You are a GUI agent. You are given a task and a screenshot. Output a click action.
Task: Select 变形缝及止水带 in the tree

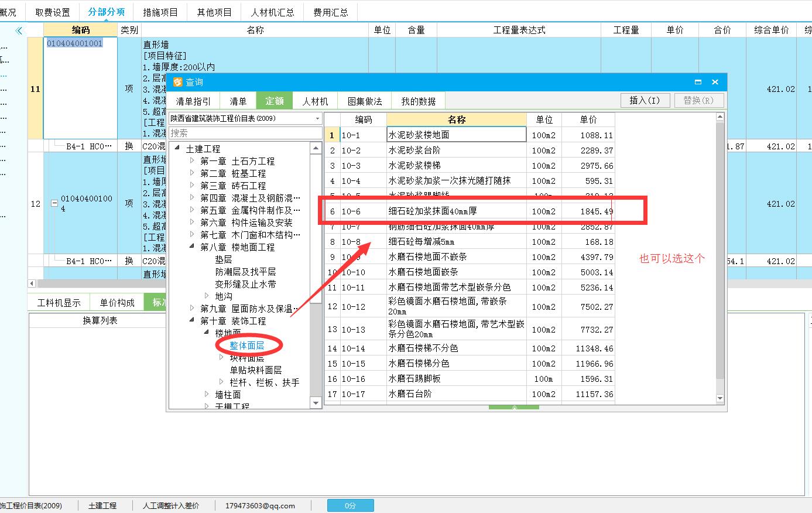[245, 283]
